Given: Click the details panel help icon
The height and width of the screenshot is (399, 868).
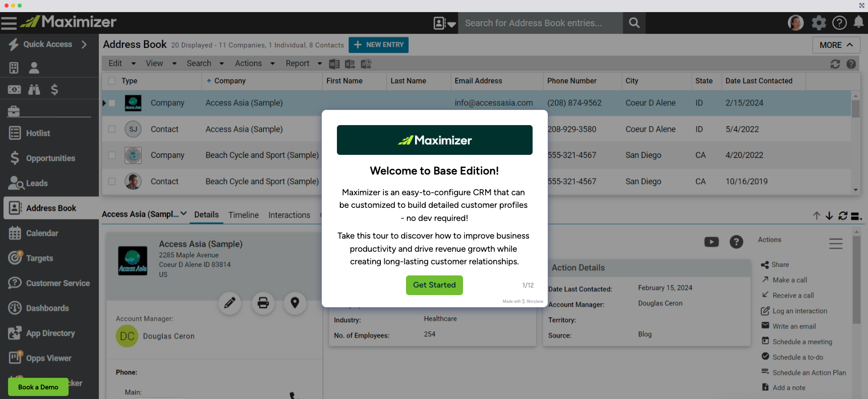Looking at the screenshot, I should click(736, 242).
